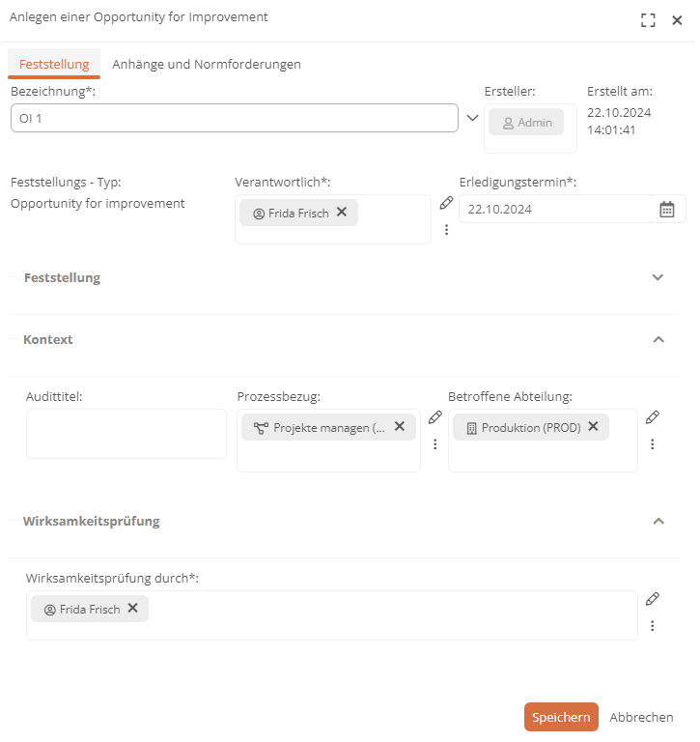Expand the Feststellung section
The width and height of the screenshot is (700, 742).
[x=658, y=277]
